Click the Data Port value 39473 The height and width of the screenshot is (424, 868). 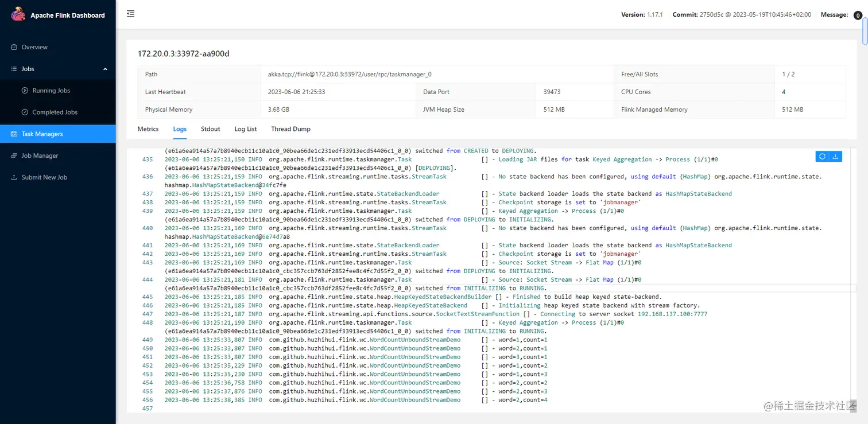552,92
